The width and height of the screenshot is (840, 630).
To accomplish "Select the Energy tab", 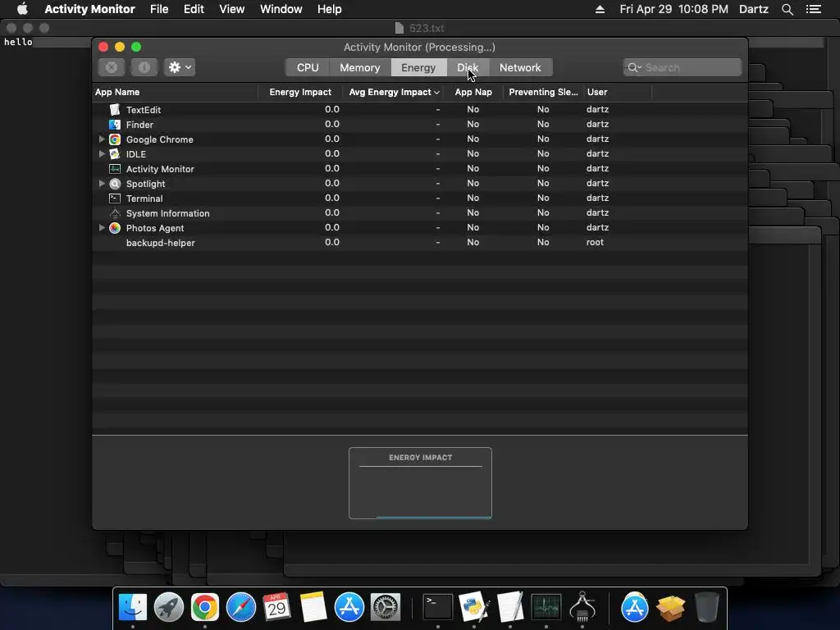I will (418, 67).
